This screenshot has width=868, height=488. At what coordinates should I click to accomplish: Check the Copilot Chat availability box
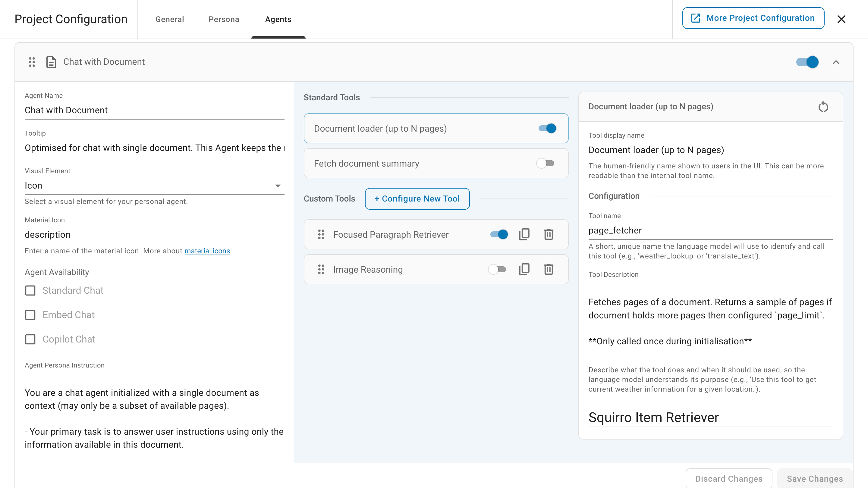[x=30, y=339]
